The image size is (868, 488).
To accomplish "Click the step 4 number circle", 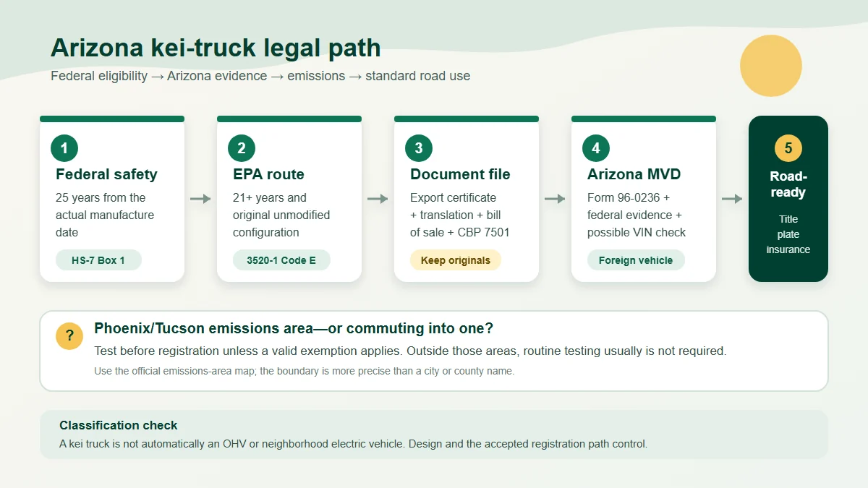I will pyautogui.click(x=596, y=148).
